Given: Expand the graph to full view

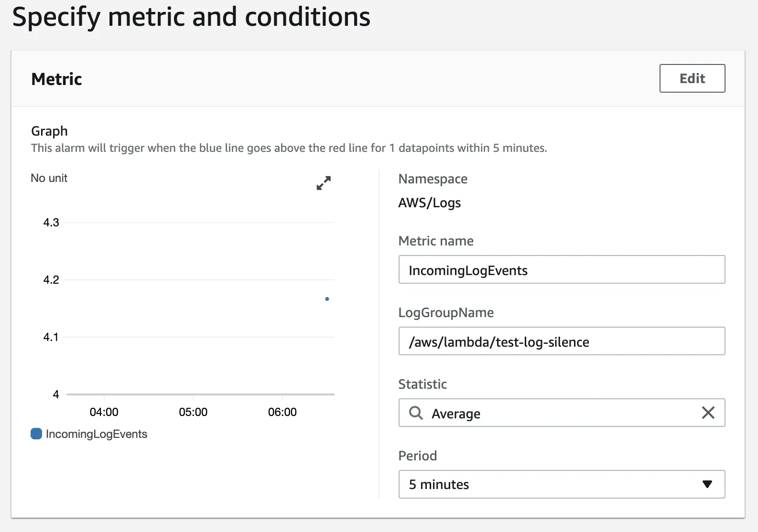Looking at the screenshot, I should [324, 183].
